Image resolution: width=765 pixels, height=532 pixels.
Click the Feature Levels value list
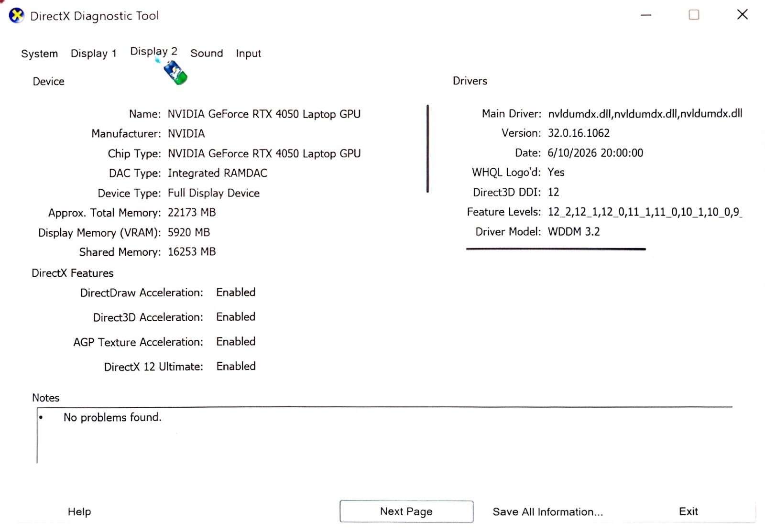coord(645,212)
